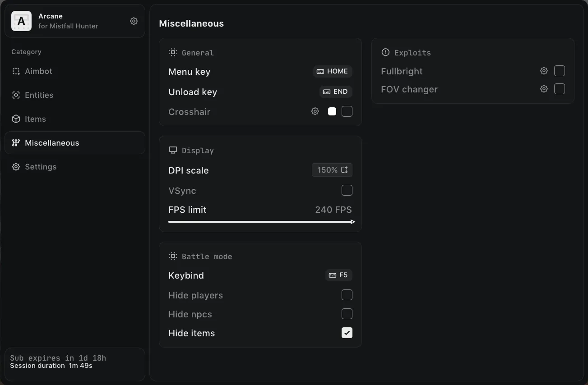588x385 pixels.
Task: Click the Fullbright label
Action: [x=402, y=71]
